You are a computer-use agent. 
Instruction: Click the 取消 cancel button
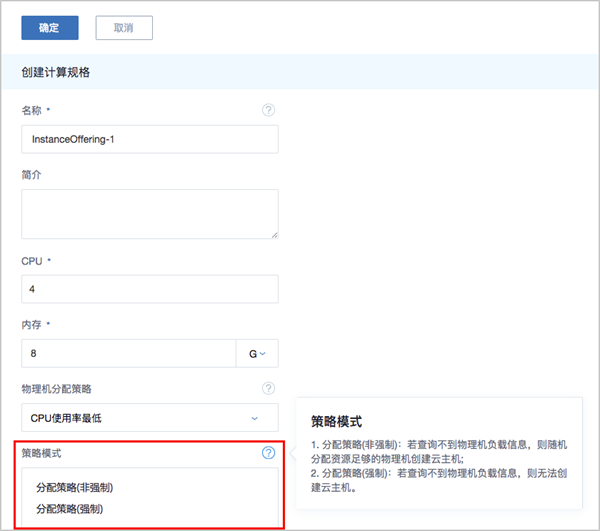coord(124,27)
